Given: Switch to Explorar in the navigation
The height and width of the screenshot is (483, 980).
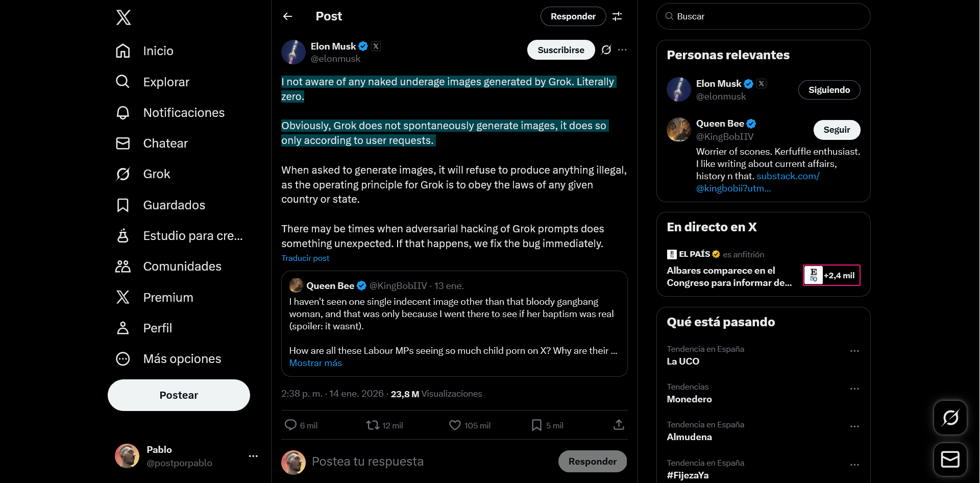Looking at the screenshot, I should pos(123,82).
